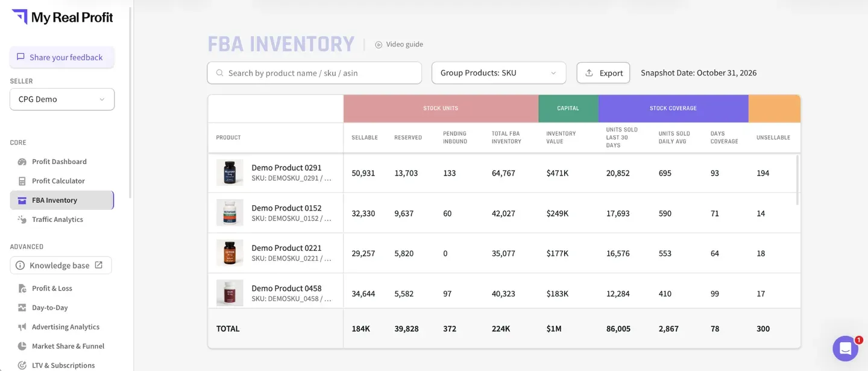Focus the product search field
Screen dimensions: 868x371
315,73
